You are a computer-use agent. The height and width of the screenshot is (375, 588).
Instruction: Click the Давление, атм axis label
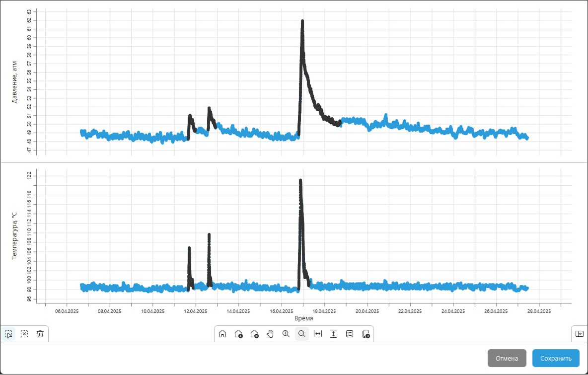tap(14, 82)
